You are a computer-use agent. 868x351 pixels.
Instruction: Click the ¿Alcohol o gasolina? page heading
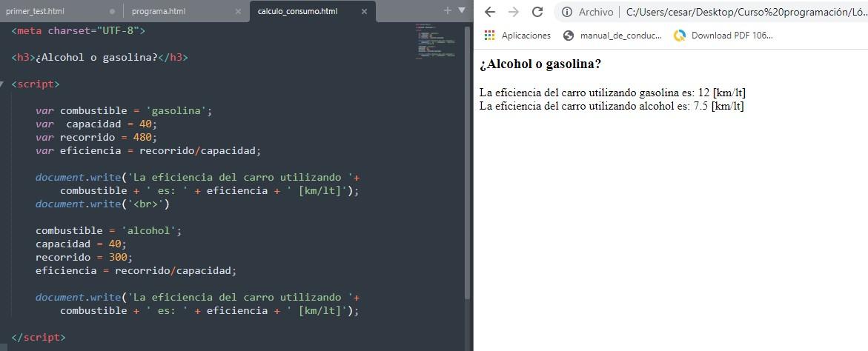point(540,64)
